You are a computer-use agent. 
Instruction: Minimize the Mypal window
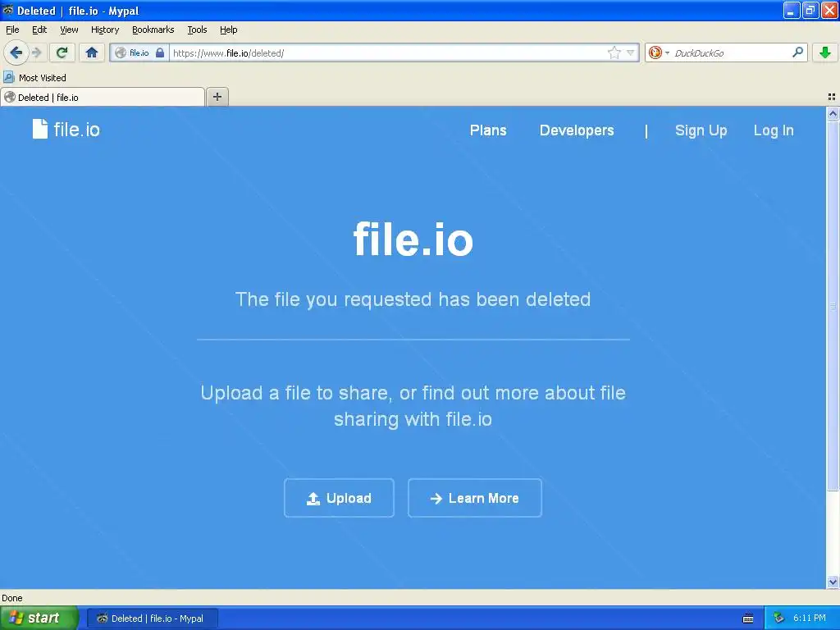point(792,10)
